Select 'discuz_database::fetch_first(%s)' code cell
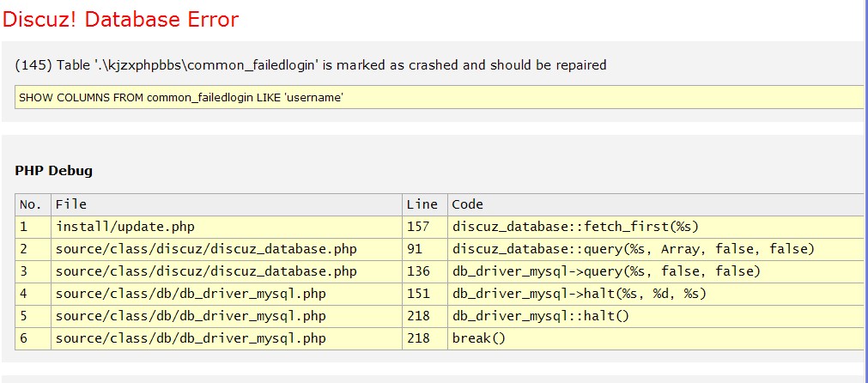 656,227
